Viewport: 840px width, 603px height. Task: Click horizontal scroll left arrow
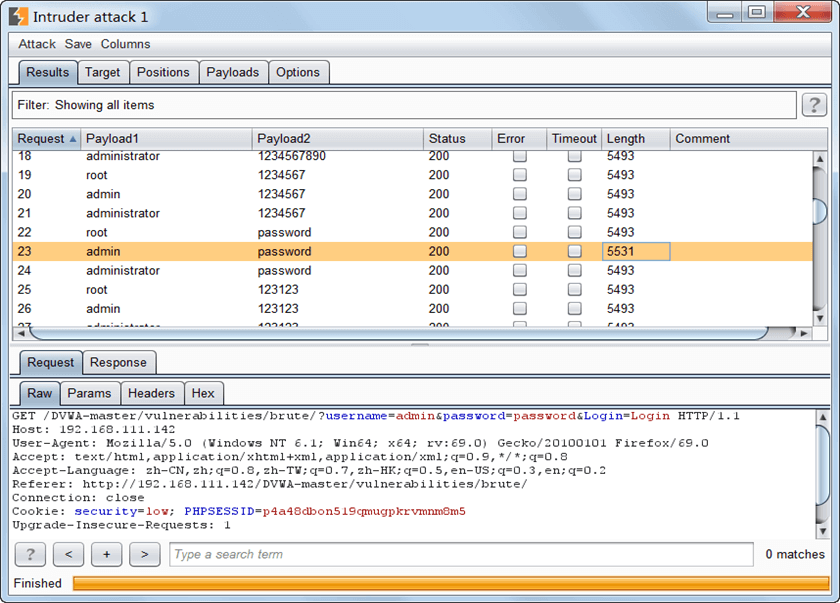coord(20,333)
